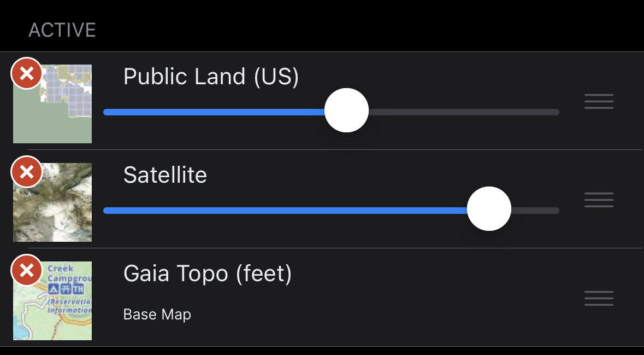Tap the Satellite imagery thumbnail
The height and width of the screenshot is (355, 644).
[x=52, y=202]
